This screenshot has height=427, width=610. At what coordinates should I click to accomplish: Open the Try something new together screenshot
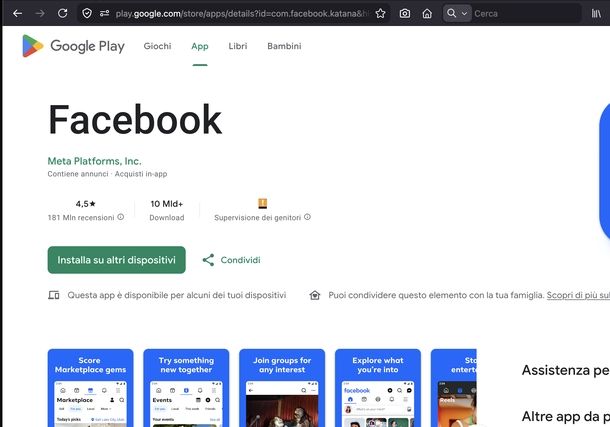coord(186,388)
